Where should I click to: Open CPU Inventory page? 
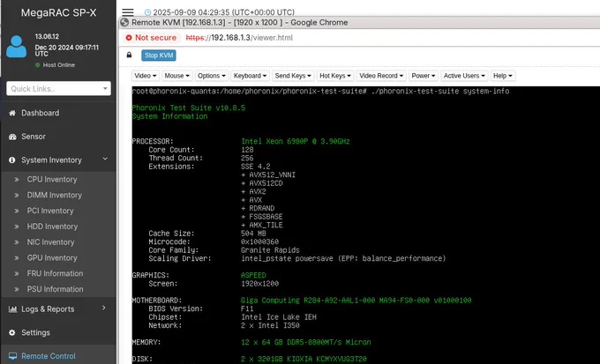coord(53,180)
